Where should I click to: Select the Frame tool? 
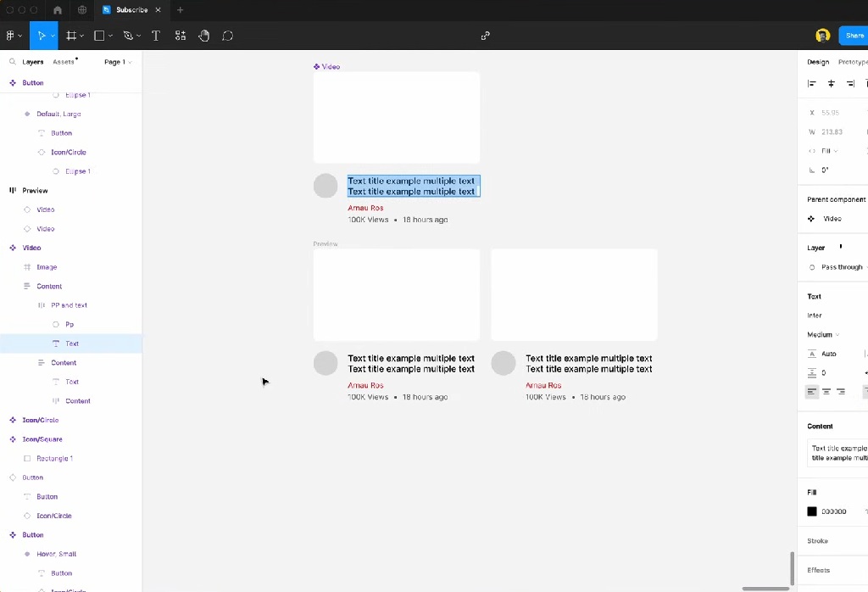[71, 36]
